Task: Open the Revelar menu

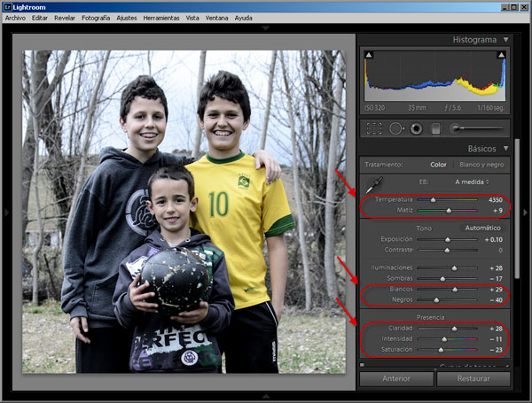Action: pos(65,18)
